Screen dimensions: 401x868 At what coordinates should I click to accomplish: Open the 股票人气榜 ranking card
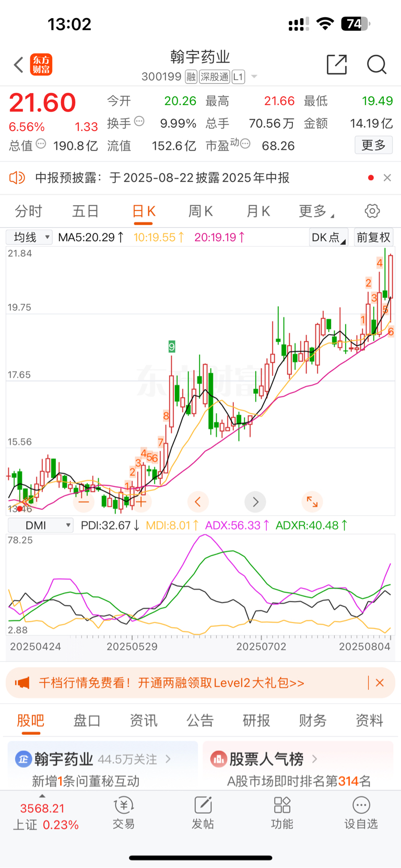(298, 765)
